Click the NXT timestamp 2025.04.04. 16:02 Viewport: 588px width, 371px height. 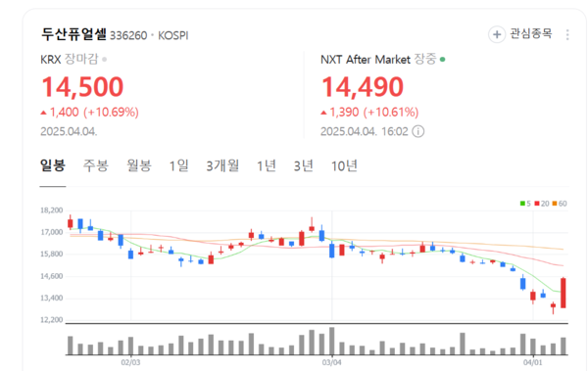pyautogui.click(x=365, y=131)
